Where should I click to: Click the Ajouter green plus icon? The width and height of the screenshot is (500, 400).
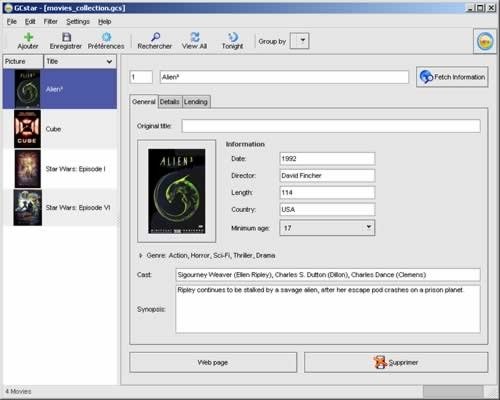(29, 37)
